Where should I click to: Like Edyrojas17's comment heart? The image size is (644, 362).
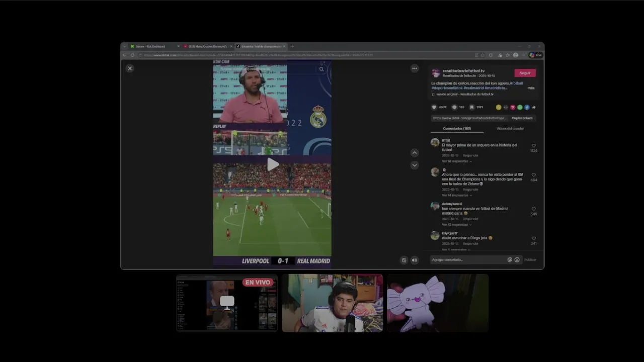click(x=534, y=238)
